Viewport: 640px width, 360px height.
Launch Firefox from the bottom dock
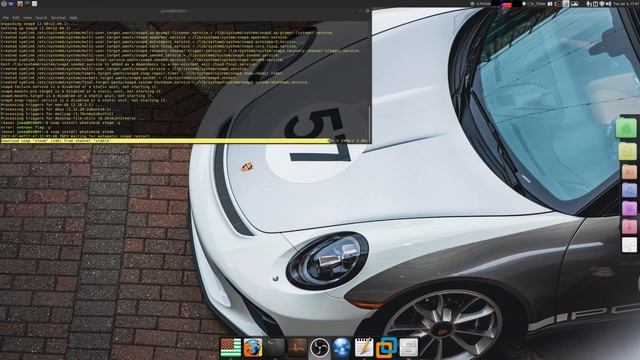253,348
